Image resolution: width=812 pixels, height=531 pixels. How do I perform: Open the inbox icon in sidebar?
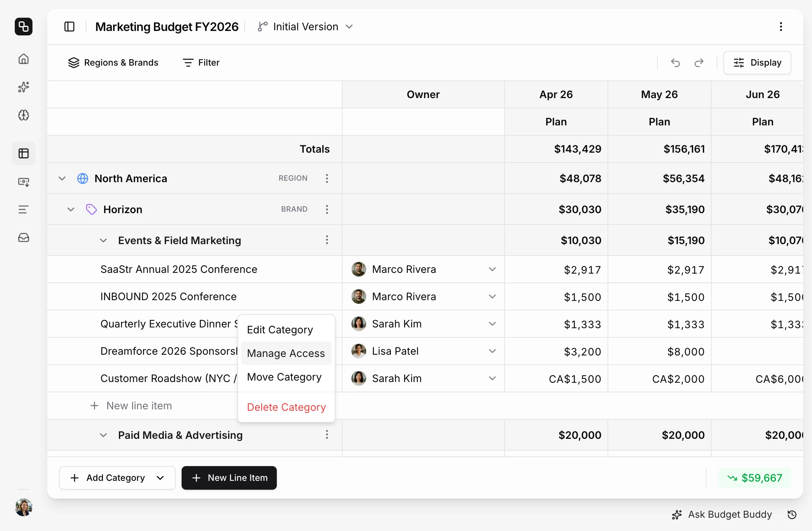click(x=24, y=238)
